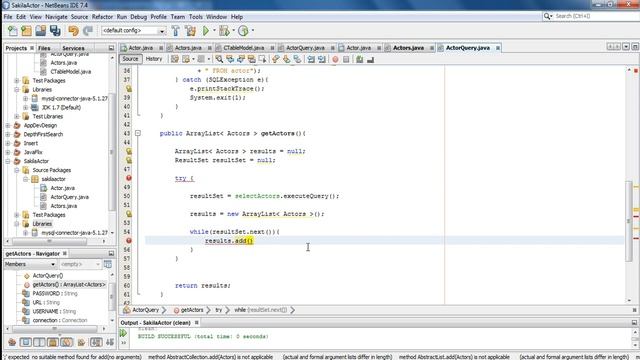The image size is (640, 360).
Task: Click the Redo arrow icon
Action: pos(88,31)
